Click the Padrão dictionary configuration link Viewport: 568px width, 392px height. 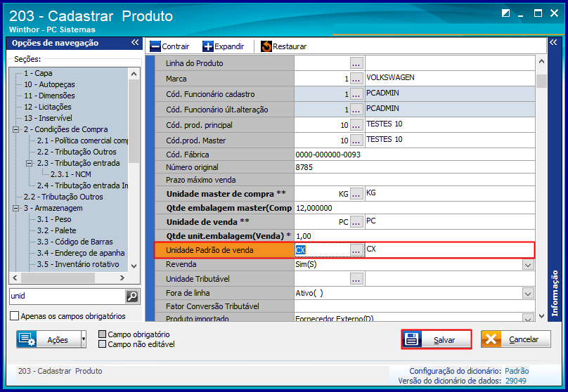(x=517, y=371)
